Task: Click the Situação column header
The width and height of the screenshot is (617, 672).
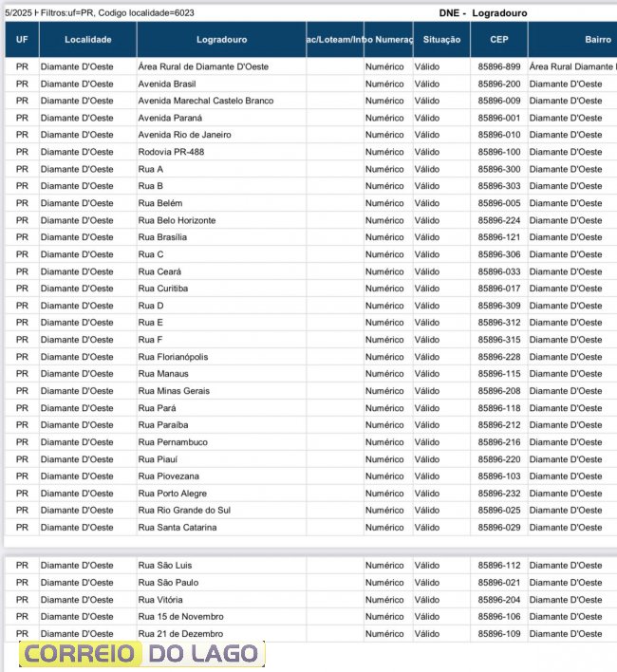Action: point(441,40)
